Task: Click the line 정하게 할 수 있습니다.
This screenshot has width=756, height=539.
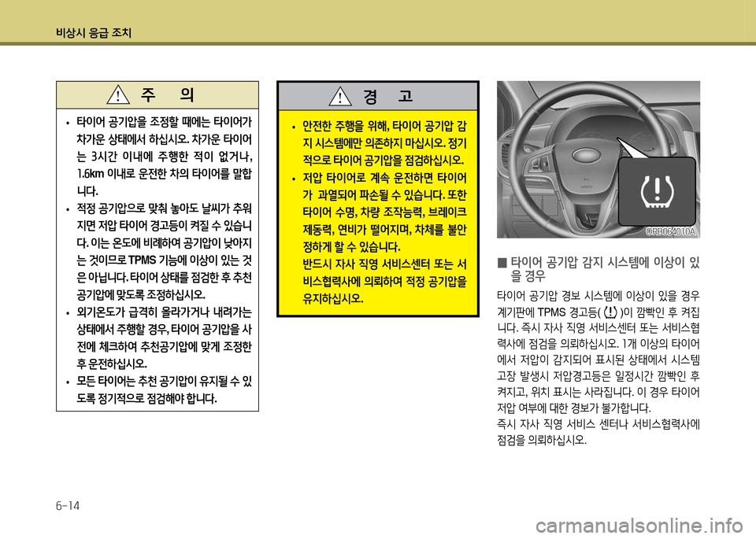Action: click(x=351, y=247)
